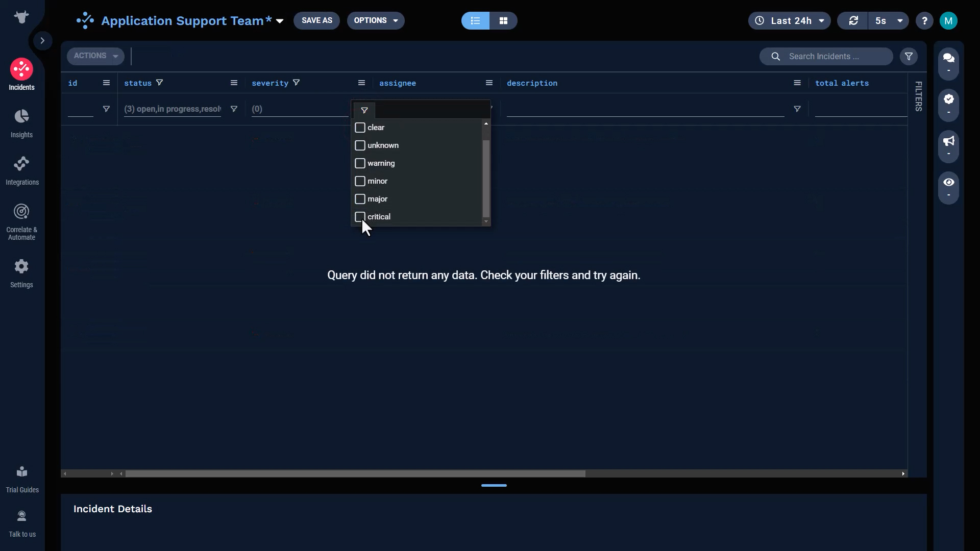
Task: Open the ACTIONS dropdown
Action: (95, 56)
